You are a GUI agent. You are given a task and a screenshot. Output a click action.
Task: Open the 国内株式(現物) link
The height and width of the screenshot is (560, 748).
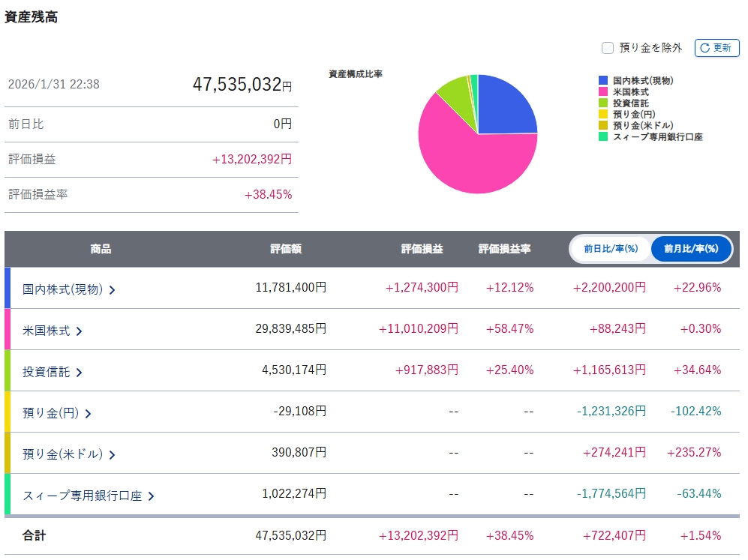click(62, 289)
